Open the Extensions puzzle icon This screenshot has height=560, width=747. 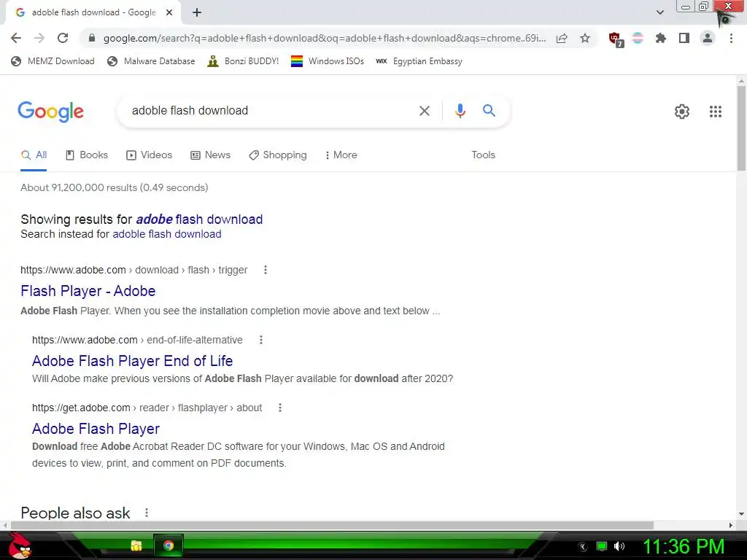(660, 38)
